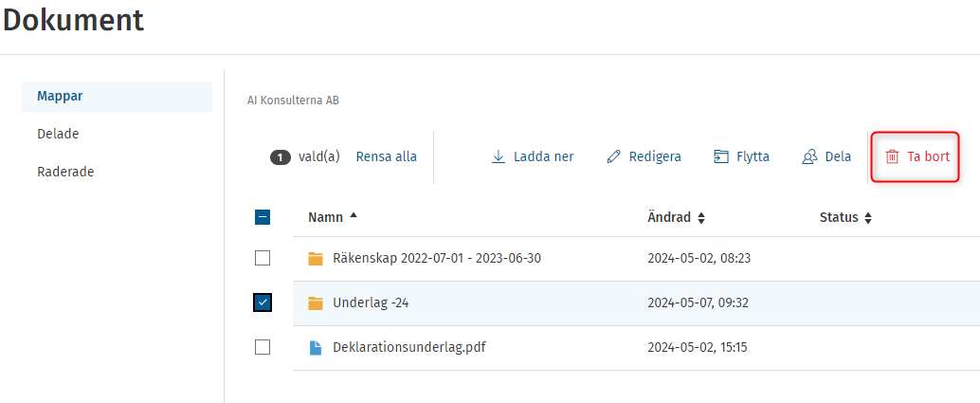Image resolution: width=980 pixels, height=403 pixels.
Task: Open the Mappar sidebar section
Action: coord(117,97)
